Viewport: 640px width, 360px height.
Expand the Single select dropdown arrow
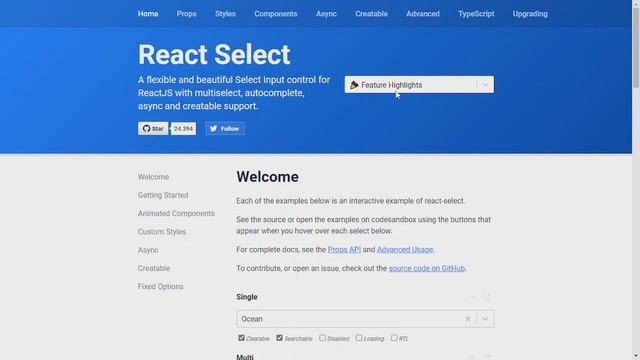pyautogui.click(x=485, y=319)
